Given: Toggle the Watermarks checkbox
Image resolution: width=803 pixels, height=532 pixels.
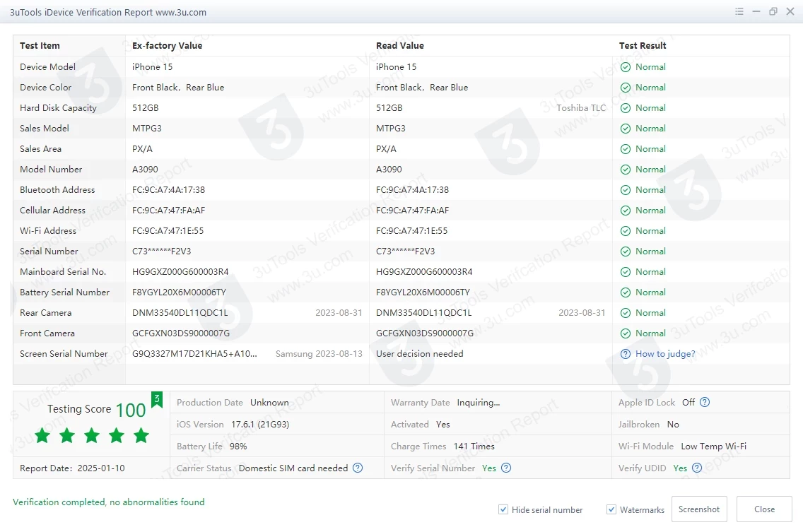Looking at the screenshot, I should (611, 509).
